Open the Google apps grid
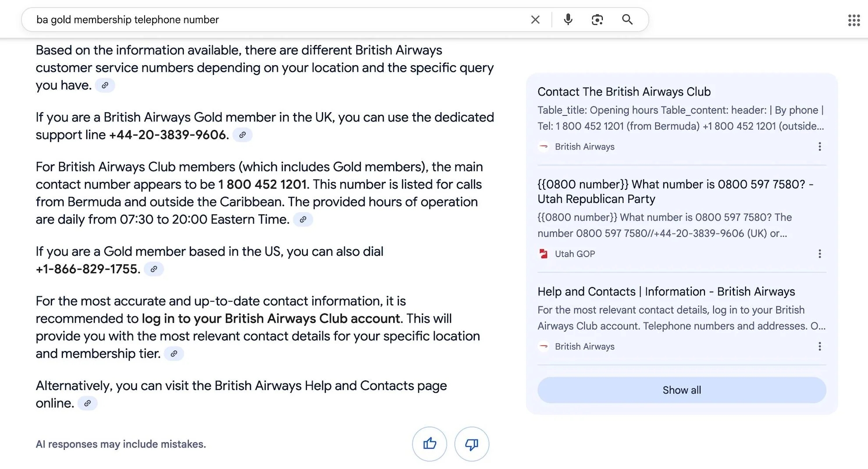868x469 pixels. (854, 20)
